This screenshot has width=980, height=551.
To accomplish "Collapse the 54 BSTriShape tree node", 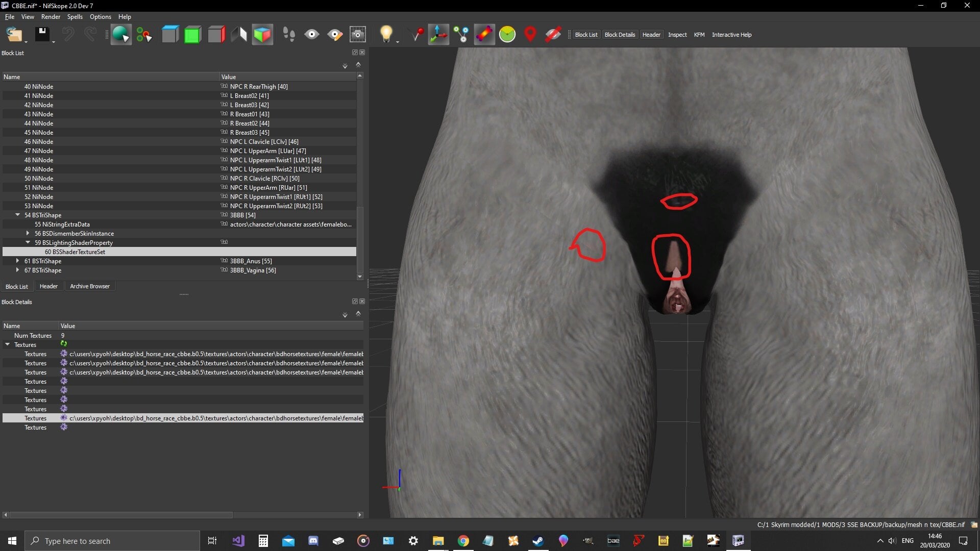I will [18, 215].
